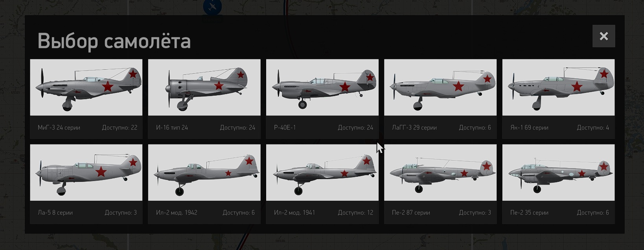This screenshot has width=644, height=250.
Task: Pick the Пе-2 35 серии bomber thumbnail
Action: coord(558,172)
